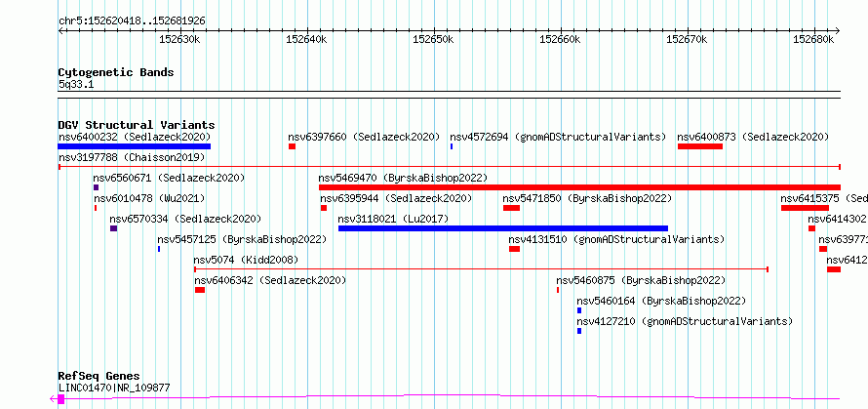This screenshot has width=868, height=409.
Task: Click the blue marker under nsv4127210
Action: (x=579, y=331)
